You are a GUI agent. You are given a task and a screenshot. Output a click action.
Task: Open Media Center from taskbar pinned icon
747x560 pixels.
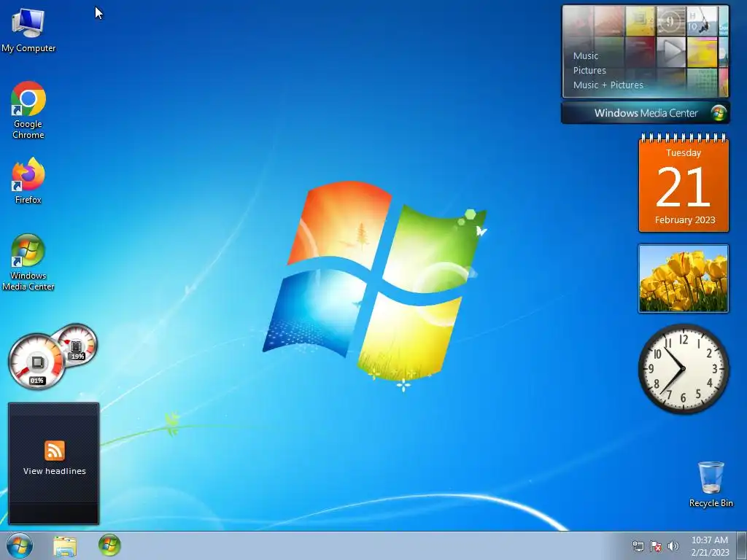click(x=109, y=545)
